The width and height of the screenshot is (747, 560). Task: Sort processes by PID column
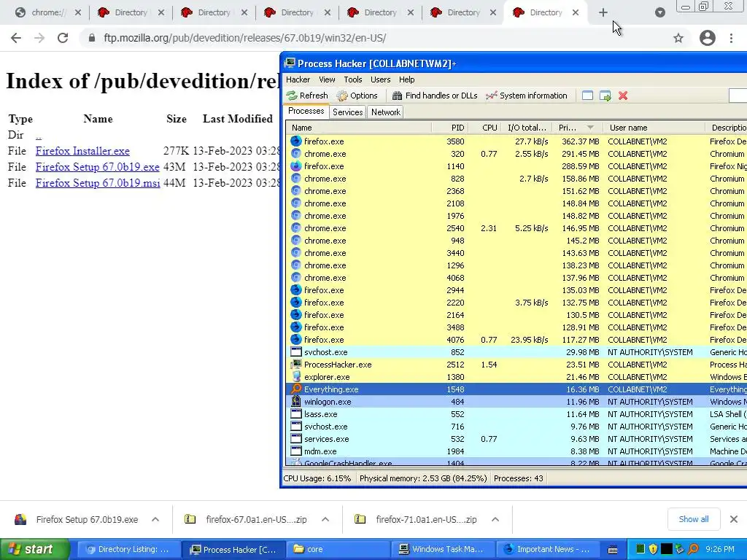[450, 128]
